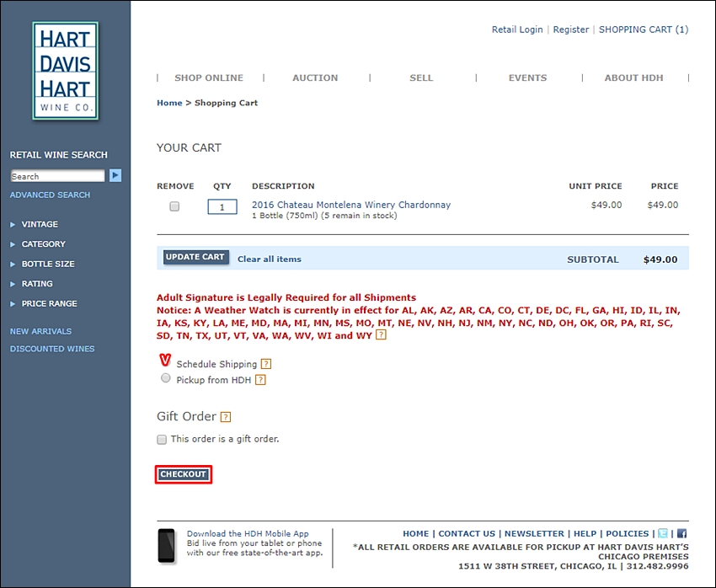Image resolution: width=716 pixels, height=588 pixels.
Task: Open the Retail Login link
Action: [517, 29]
